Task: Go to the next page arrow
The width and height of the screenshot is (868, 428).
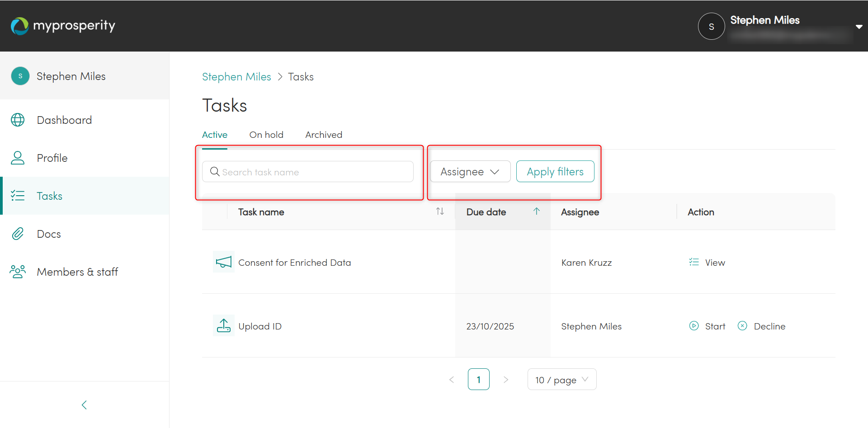Action: tap(506, 380)
